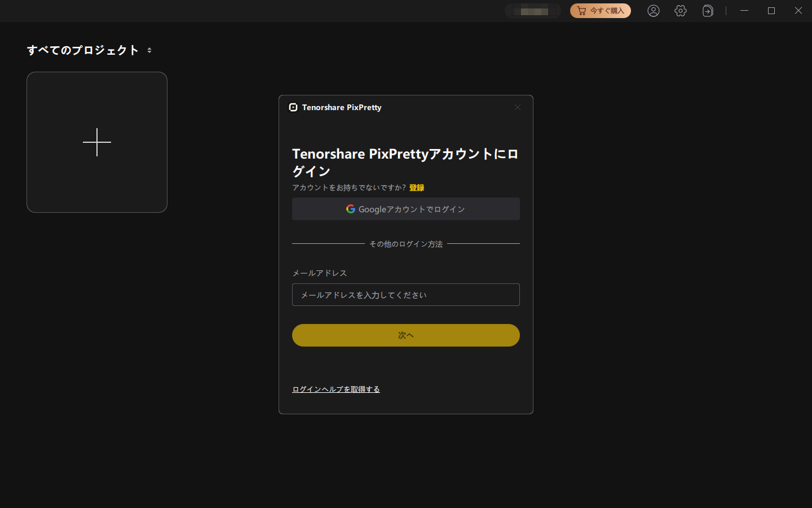Close the login dialog
The width and height of the screenshot is (812, 508).
[518, 107]
